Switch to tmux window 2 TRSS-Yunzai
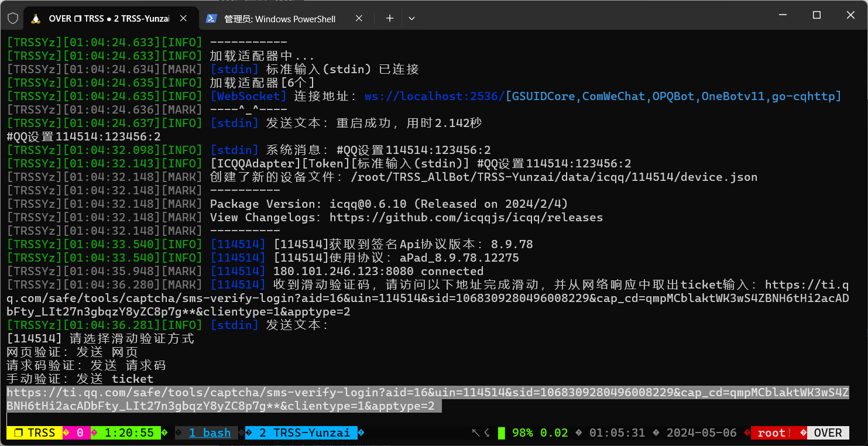Viewport: 868px width, 446px height. [x=304, y=433]
